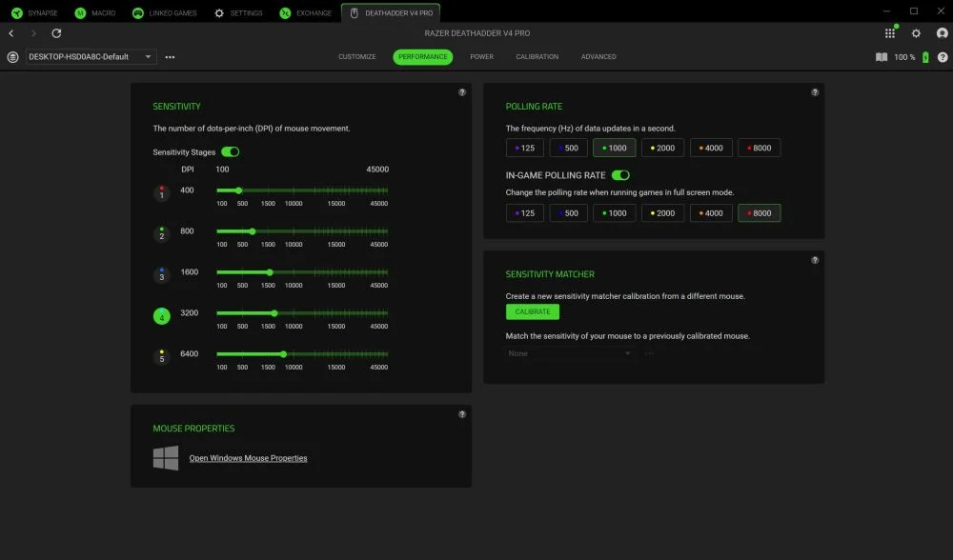Select 2000 Hz as the polling rate
Viewport: 953px width, 560px height.
pos(662,148)
